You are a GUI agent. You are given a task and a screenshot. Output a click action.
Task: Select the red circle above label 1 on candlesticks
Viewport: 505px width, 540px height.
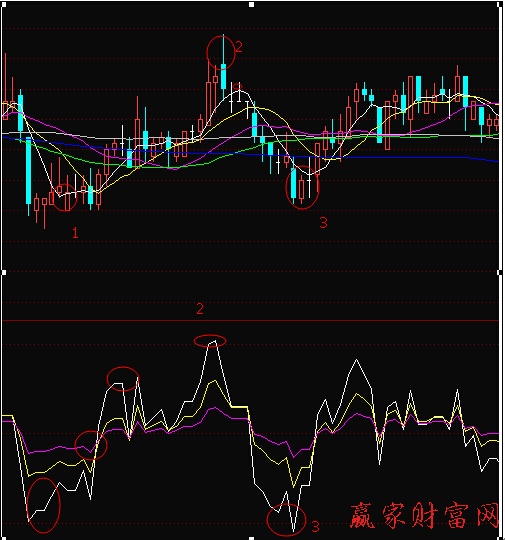tap(65, 197)
